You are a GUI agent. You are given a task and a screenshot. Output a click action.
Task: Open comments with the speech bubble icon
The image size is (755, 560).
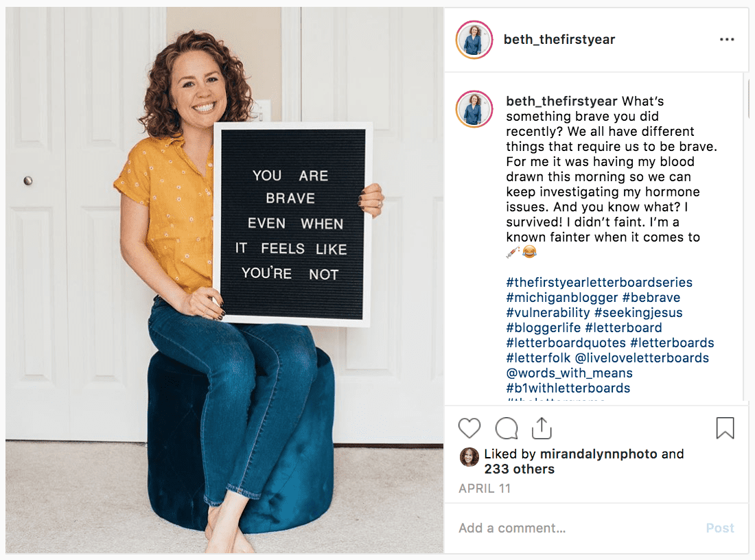(506, 428)
